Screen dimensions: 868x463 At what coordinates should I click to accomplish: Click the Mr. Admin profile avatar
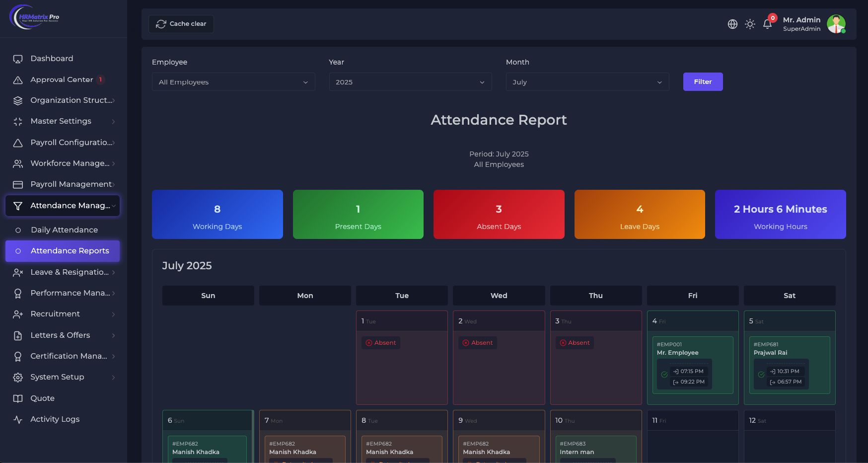tap(836, 24)
